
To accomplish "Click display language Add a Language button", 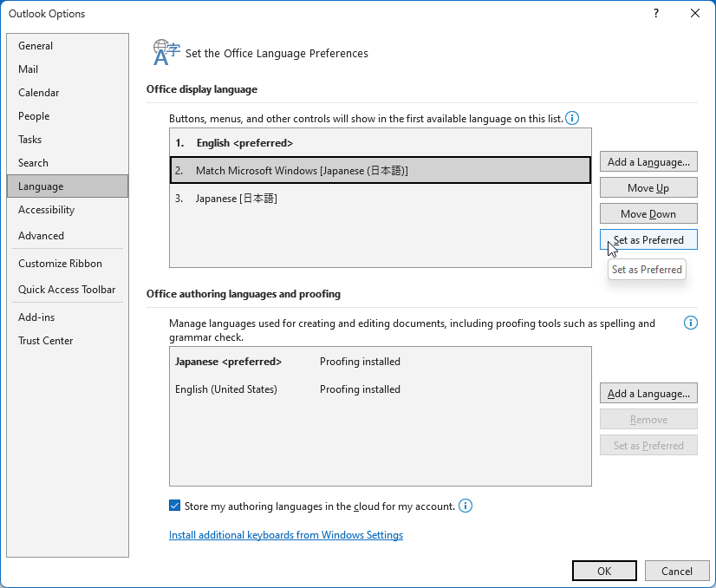I will coord(648,161).
